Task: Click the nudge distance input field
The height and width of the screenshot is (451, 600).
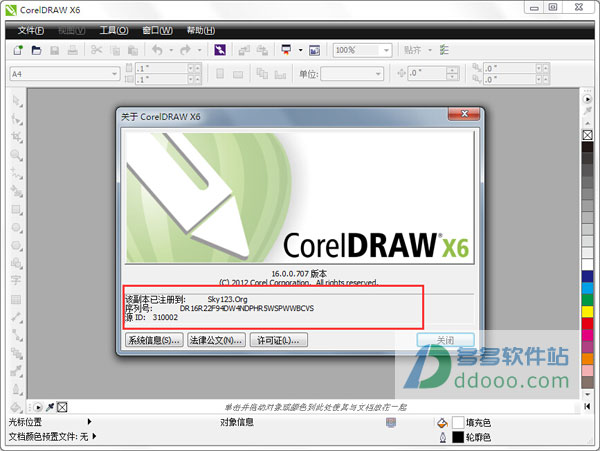Action: 427,73
